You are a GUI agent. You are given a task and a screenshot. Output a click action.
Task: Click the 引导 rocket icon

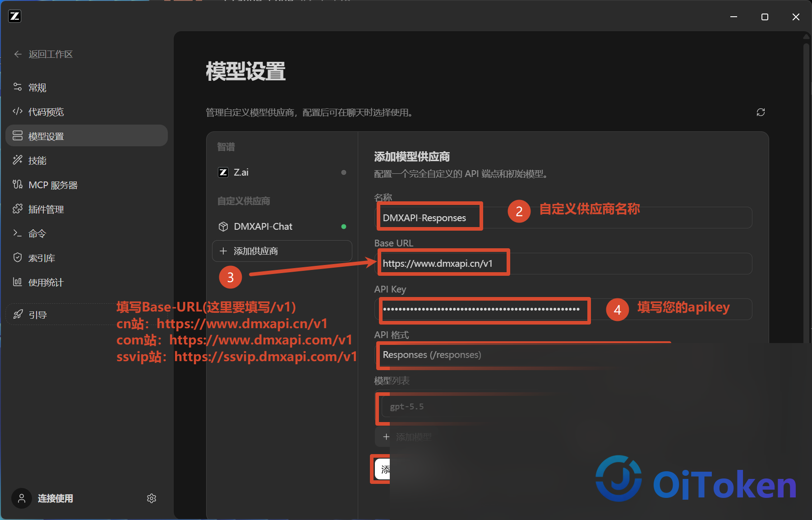(x=18, y=315)
